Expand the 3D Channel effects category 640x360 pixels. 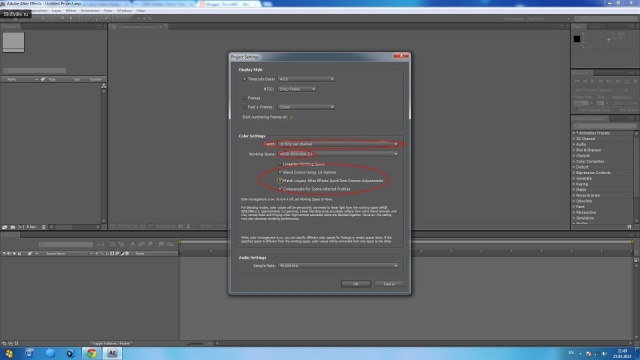coord(573,139)
